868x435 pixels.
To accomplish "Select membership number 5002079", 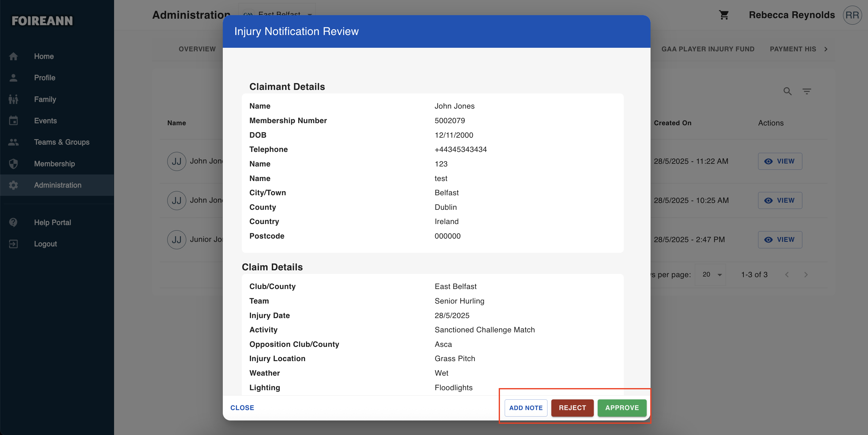I will 449,120.
